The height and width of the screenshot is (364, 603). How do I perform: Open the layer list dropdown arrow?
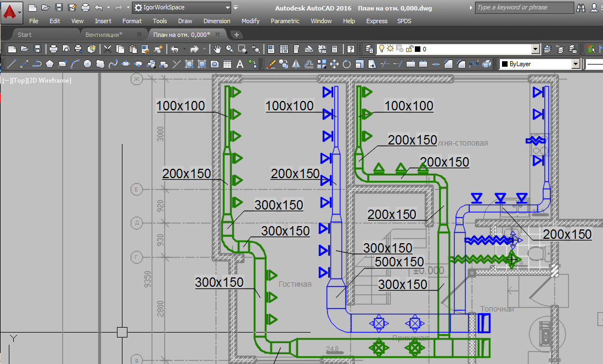tap(535, 49)
